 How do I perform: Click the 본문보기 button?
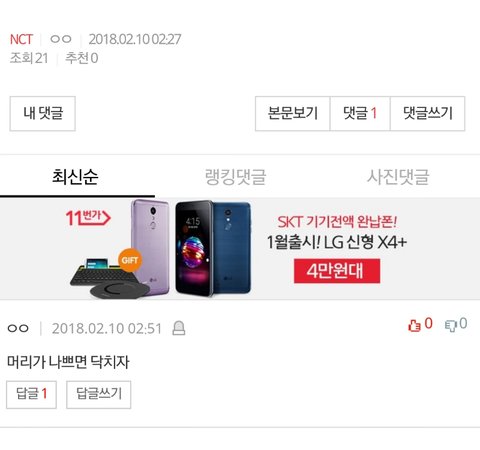(x=293, y=113)
